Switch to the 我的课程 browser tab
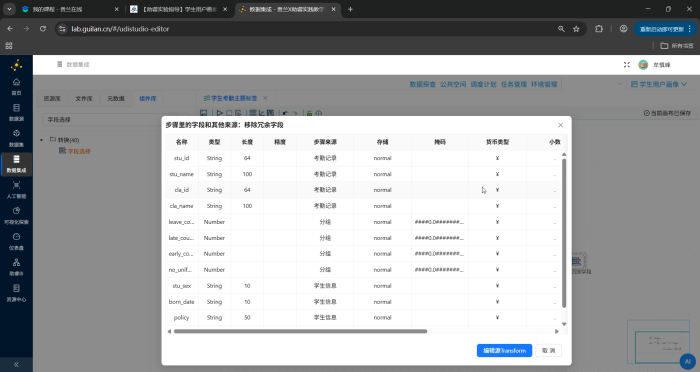700x372 pixels. pos(71,9)
